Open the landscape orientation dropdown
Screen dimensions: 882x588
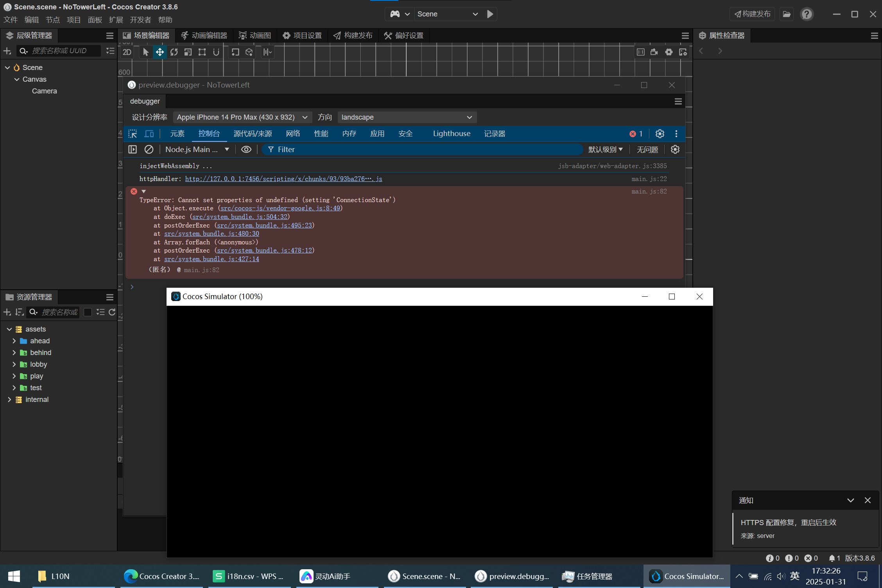point(407,117)
